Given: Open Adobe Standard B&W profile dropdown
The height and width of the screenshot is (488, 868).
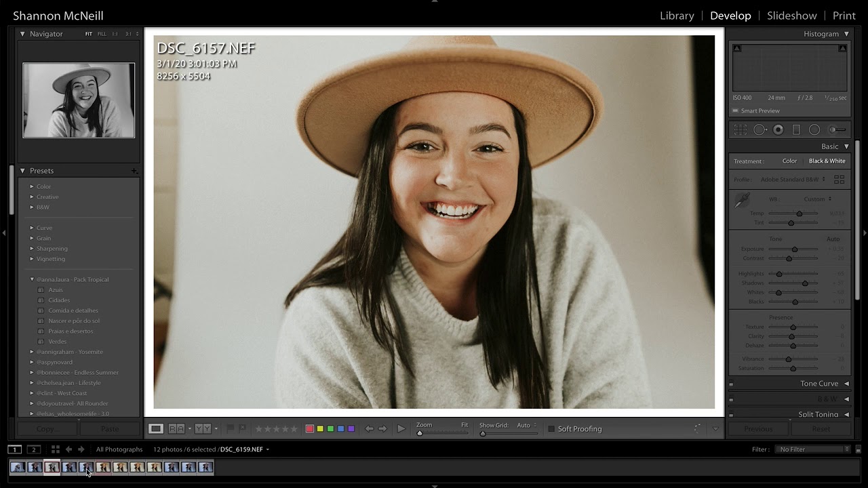Looking at the screenshot, I should point(793,180).
